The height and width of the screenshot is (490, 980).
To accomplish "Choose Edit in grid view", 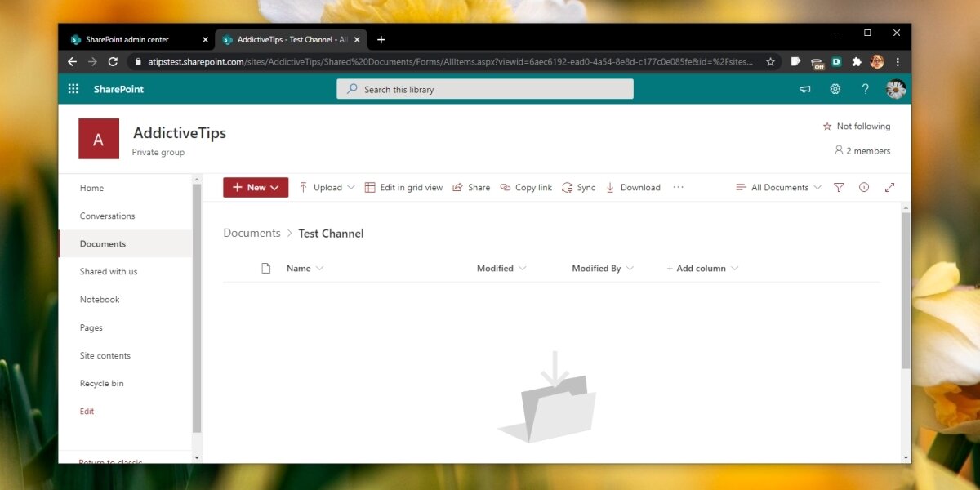I will click(x=403, y=187).
